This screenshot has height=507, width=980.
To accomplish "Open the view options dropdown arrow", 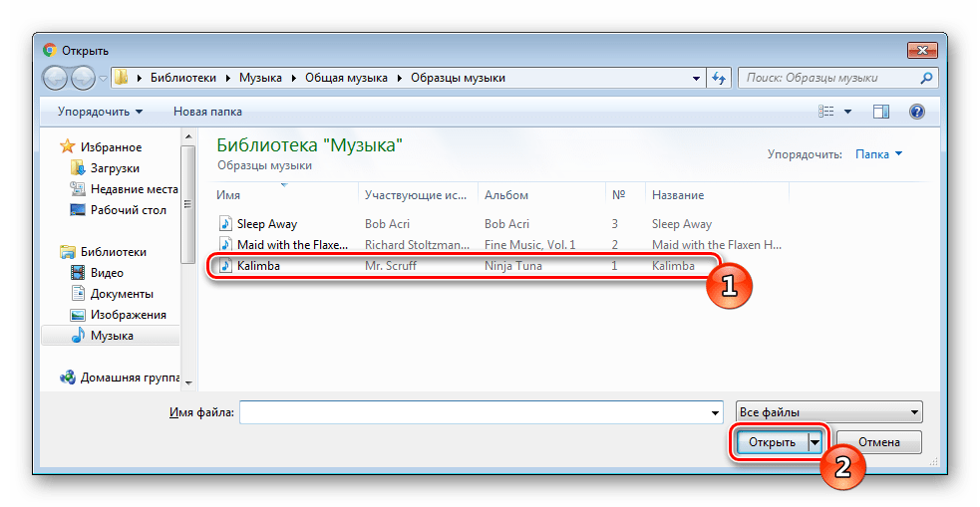I will click(848, 112).
